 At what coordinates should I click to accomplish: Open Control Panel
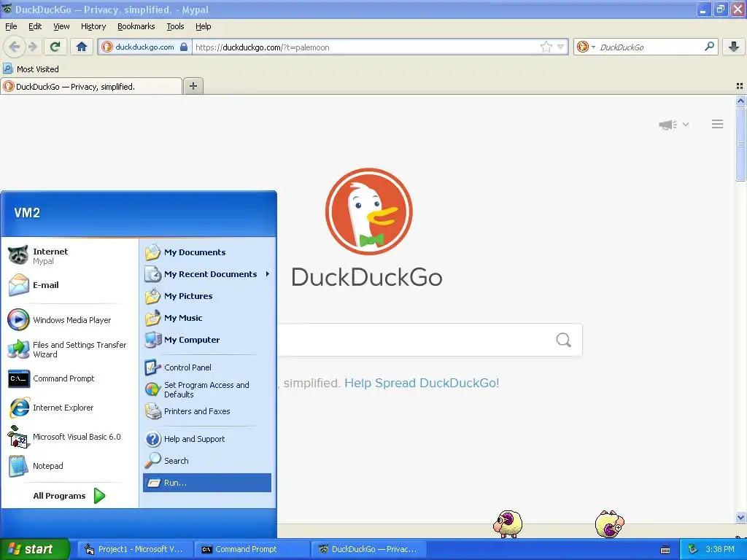(207, 367)
